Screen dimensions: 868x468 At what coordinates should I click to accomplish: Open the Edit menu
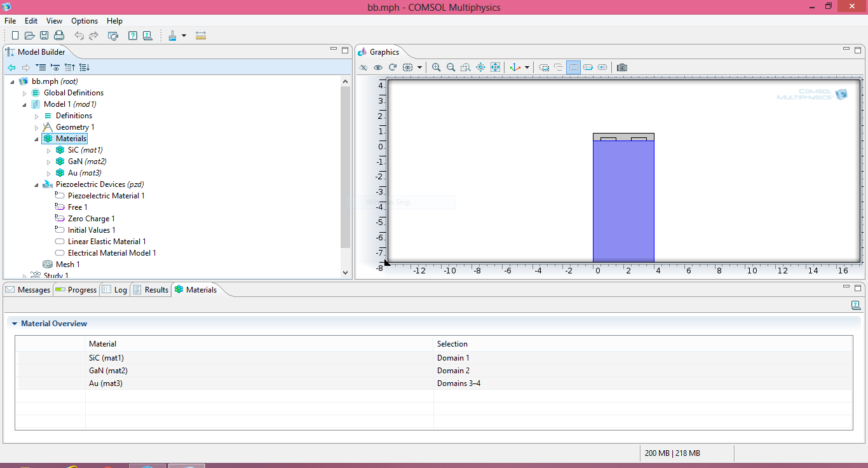pyautogui.click(x=31, y=21)
